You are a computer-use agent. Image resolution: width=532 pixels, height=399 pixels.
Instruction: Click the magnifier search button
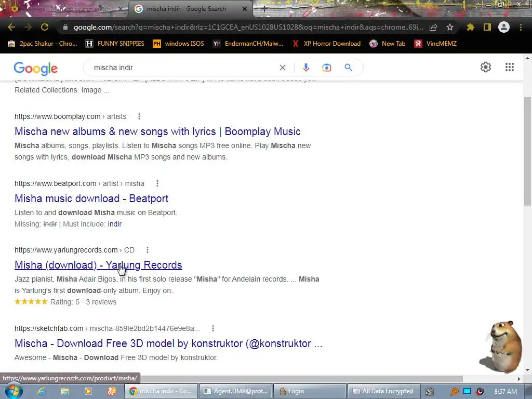click(x=349, y=67)
